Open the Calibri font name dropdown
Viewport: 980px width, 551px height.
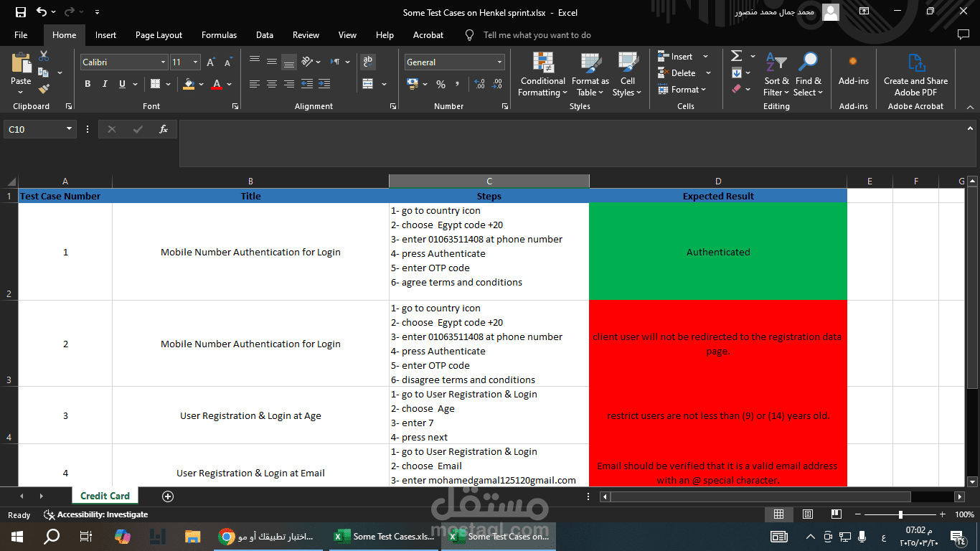tap(164, 62)
